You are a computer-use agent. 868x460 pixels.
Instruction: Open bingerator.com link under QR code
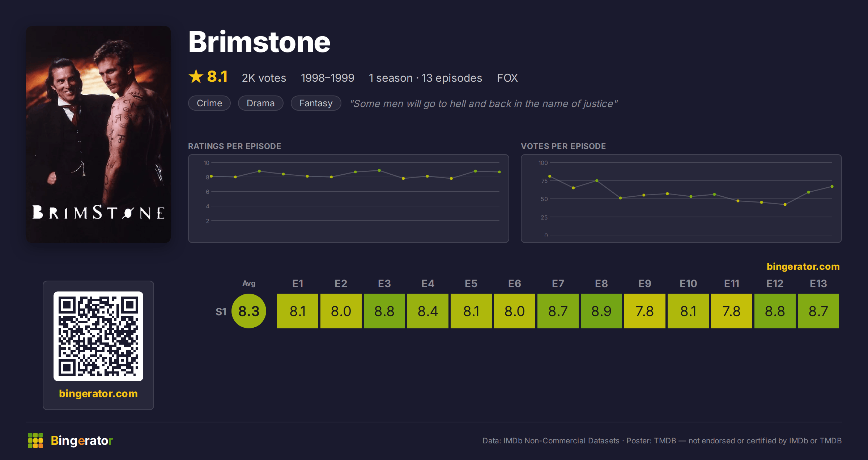[x=98, y=393]
